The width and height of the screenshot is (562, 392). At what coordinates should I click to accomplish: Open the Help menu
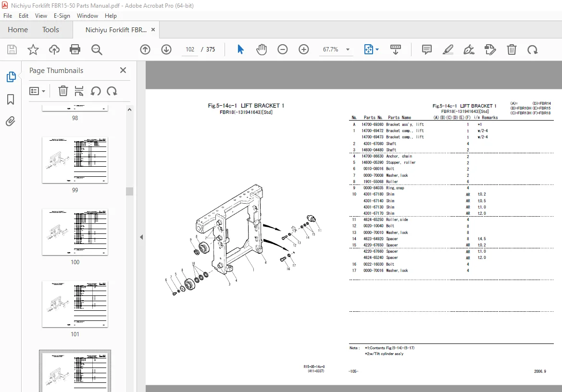click(x=111, y=16)
